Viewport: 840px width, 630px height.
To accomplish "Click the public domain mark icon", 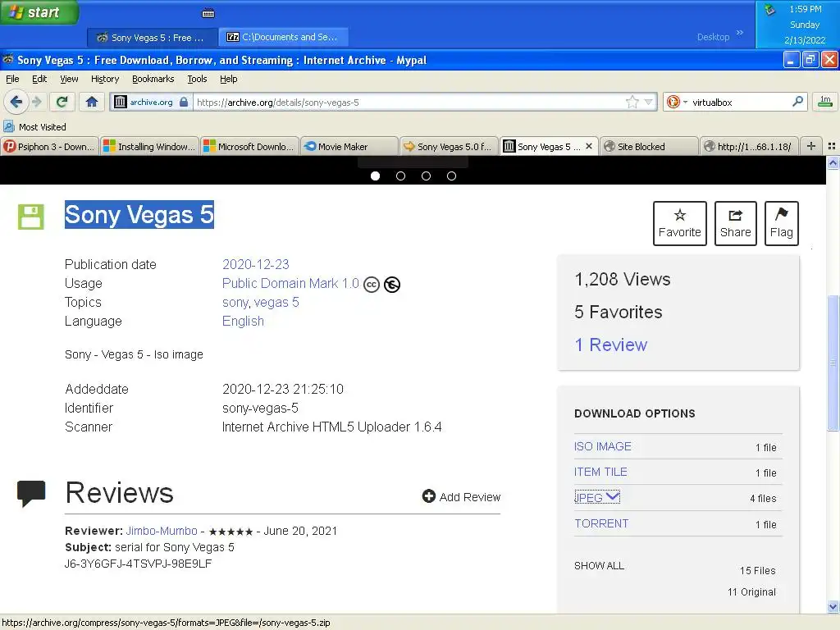I will tap(392, 285).
